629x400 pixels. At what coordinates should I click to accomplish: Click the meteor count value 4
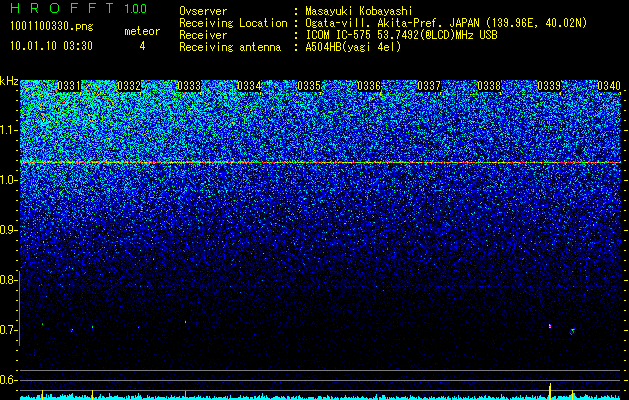[x=142, y=47]
